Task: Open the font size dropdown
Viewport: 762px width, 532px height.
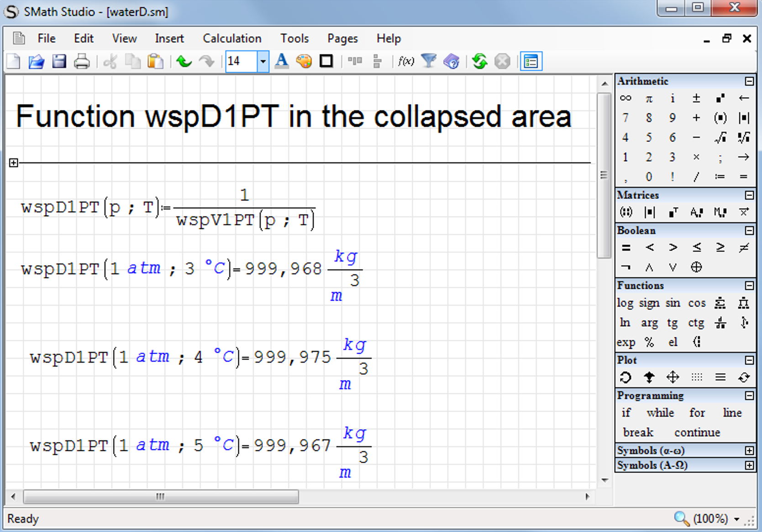Action: (263, 61)
